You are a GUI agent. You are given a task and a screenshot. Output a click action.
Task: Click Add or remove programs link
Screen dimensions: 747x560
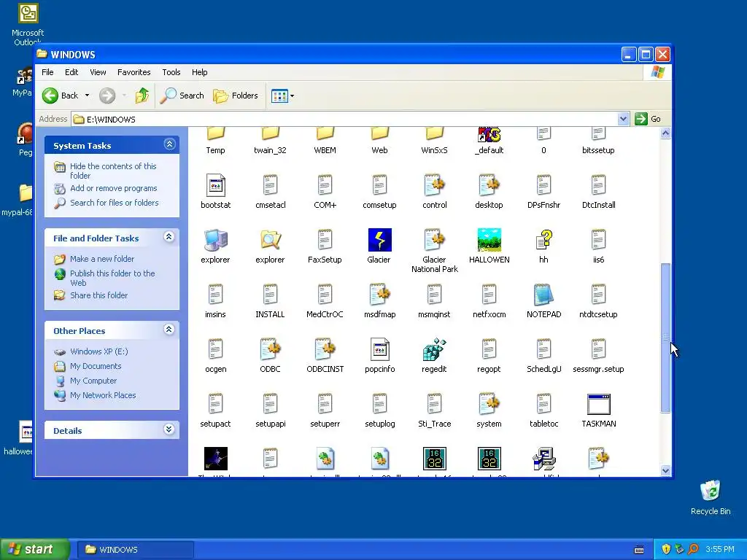(x=113, y=189)
